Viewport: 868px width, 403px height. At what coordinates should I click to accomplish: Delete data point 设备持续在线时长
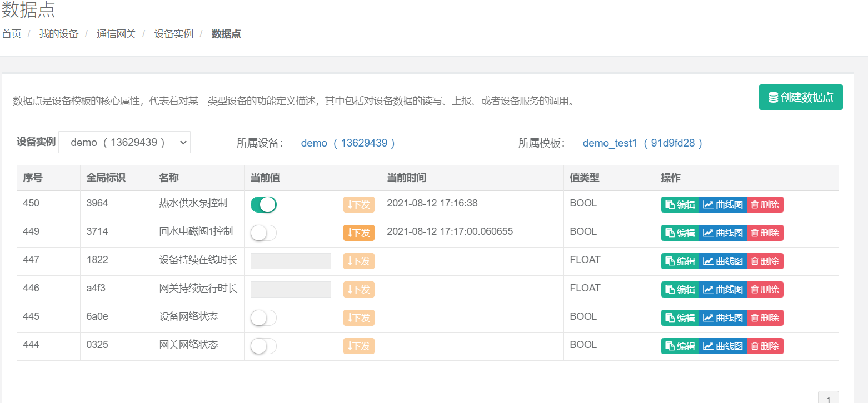[765, 261]
